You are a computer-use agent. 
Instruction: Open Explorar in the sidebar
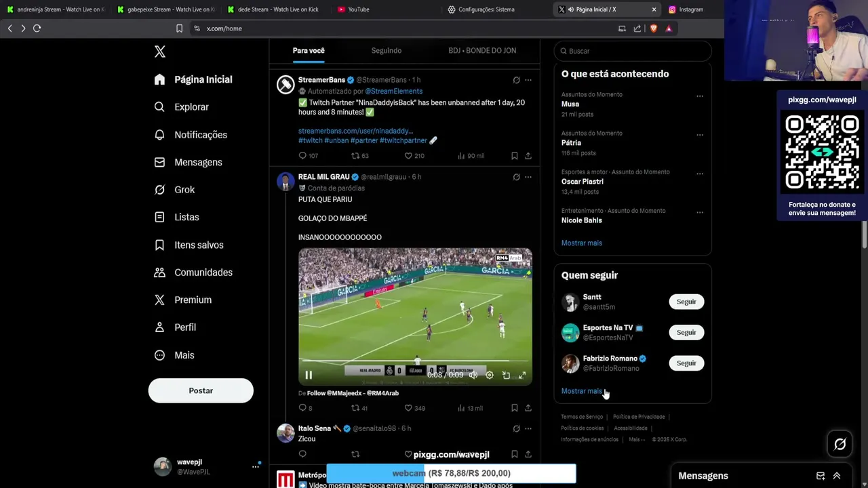181,107
